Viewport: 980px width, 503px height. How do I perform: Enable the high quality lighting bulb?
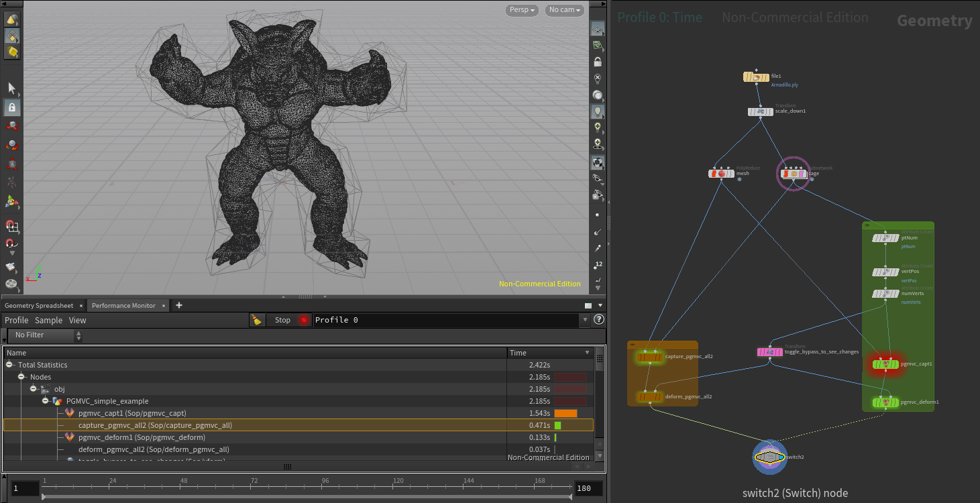point(597,144)
